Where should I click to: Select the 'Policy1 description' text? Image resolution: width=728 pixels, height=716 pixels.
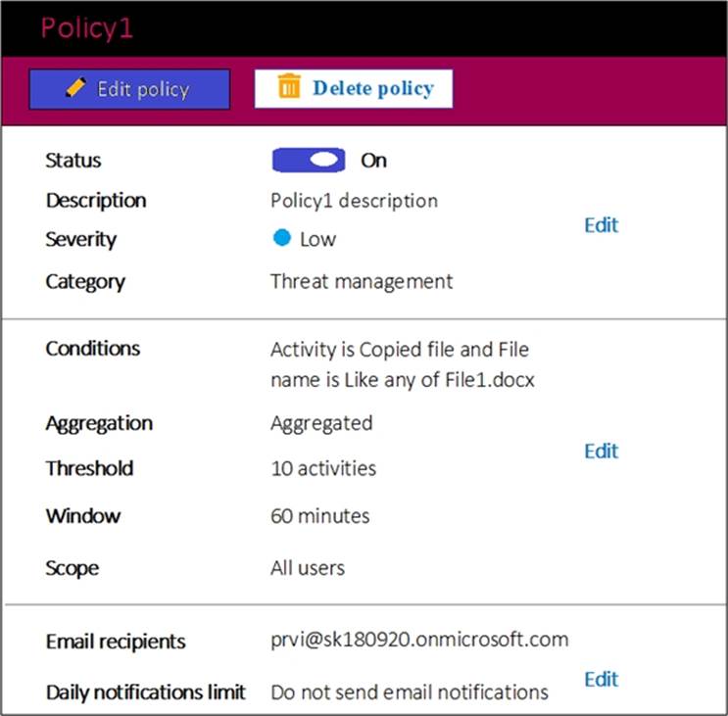click(354, 200)
